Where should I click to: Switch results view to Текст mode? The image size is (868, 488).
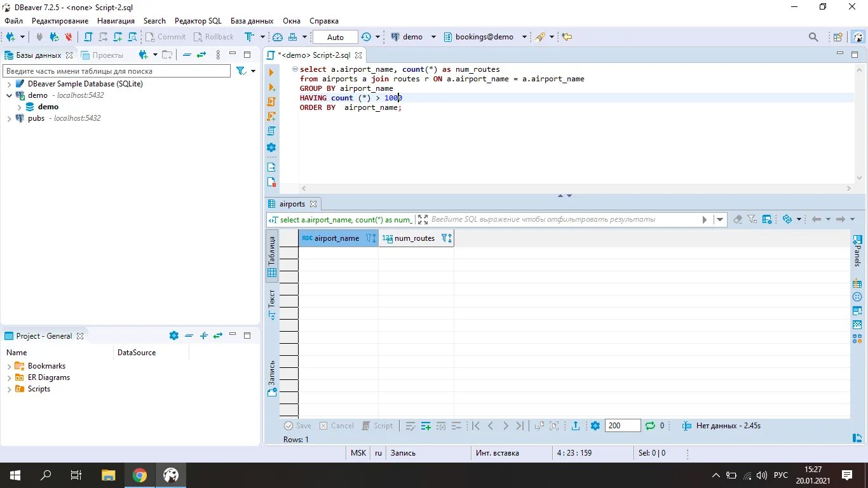[x=272, y=304]
